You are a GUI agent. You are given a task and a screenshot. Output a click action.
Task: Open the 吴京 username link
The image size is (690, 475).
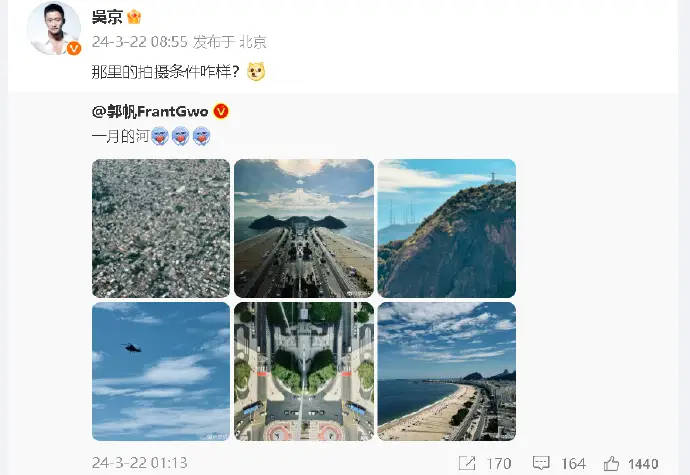(x=107, y=17)
